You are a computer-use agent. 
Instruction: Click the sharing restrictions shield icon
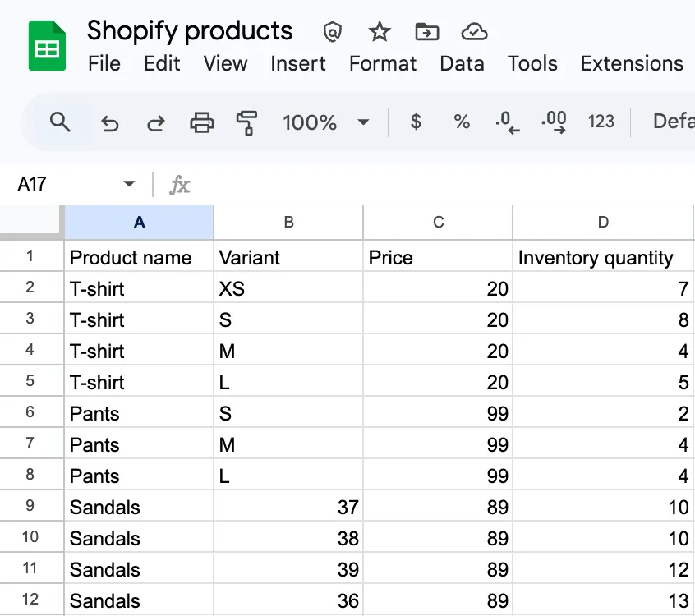(x=332, y=32)
